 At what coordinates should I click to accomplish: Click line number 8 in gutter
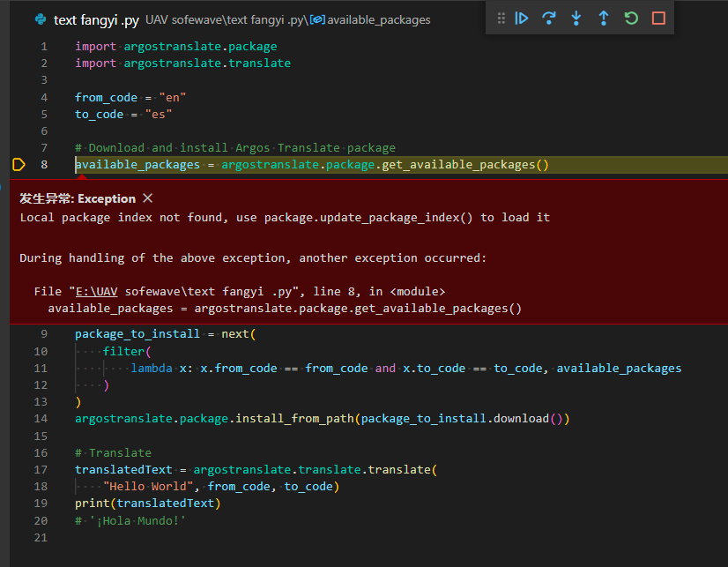point(44,164)
